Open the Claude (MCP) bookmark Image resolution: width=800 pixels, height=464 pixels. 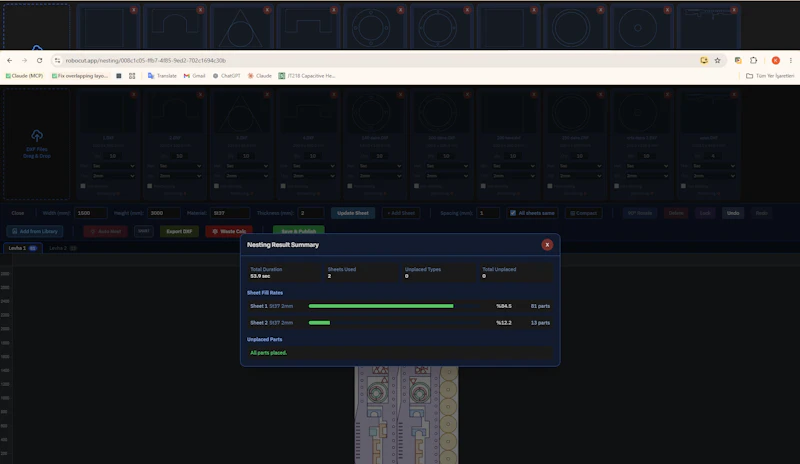pos(24,76)
